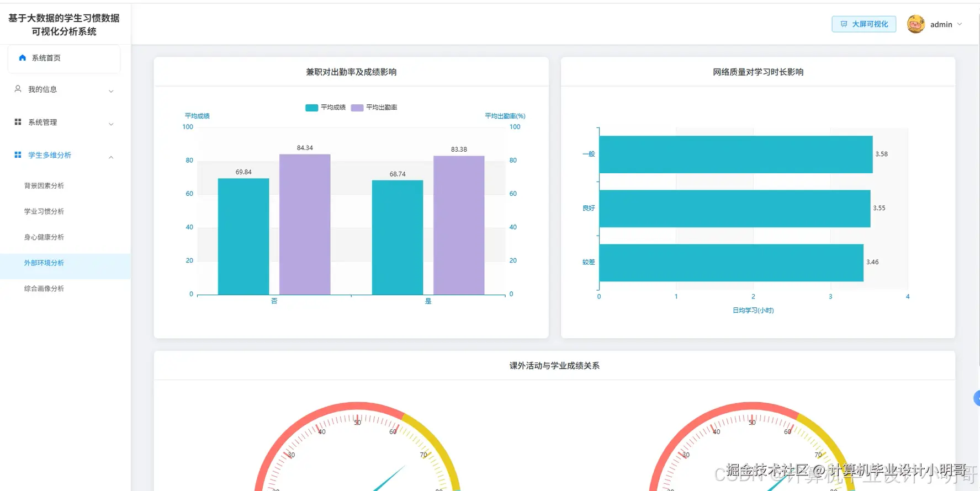Click the 83.38 purple bar for 是

(459, 225)
